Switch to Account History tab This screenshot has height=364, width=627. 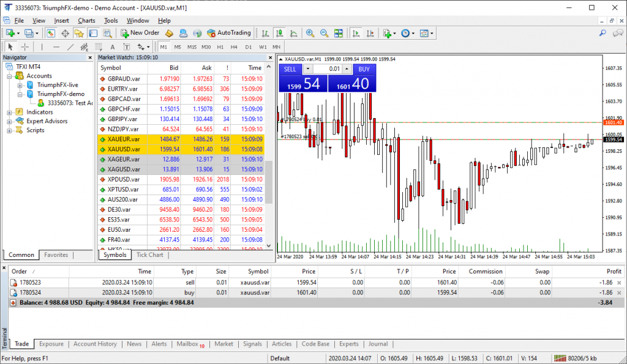(x=95, y=344)
